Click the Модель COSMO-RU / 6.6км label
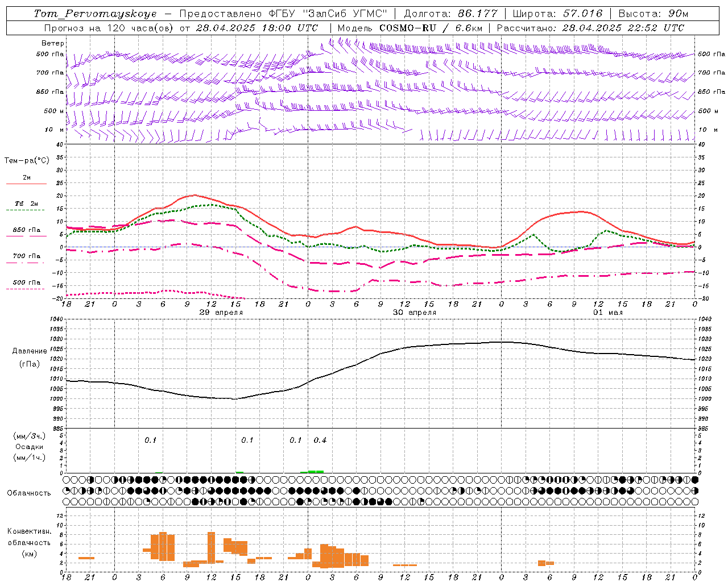This screenshot has height=582, width=728. pyautogui.click(x=409, y=28)
